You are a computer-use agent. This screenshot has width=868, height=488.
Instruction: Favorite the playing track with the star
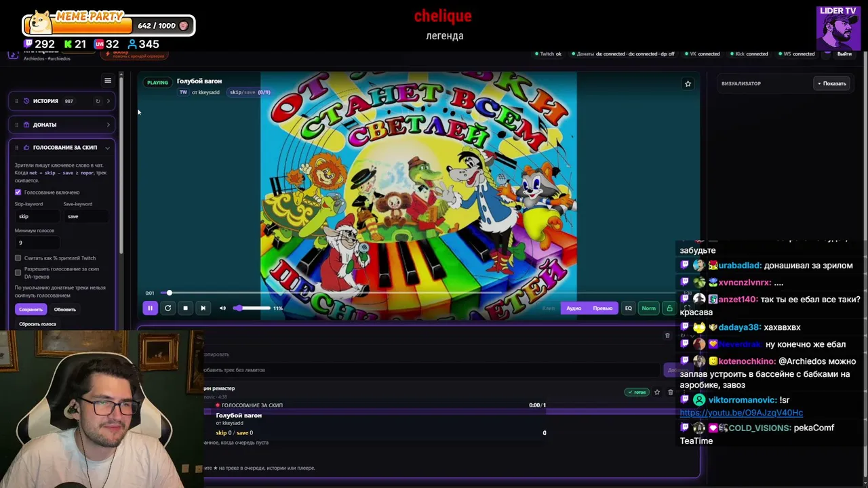coord(688,83)
